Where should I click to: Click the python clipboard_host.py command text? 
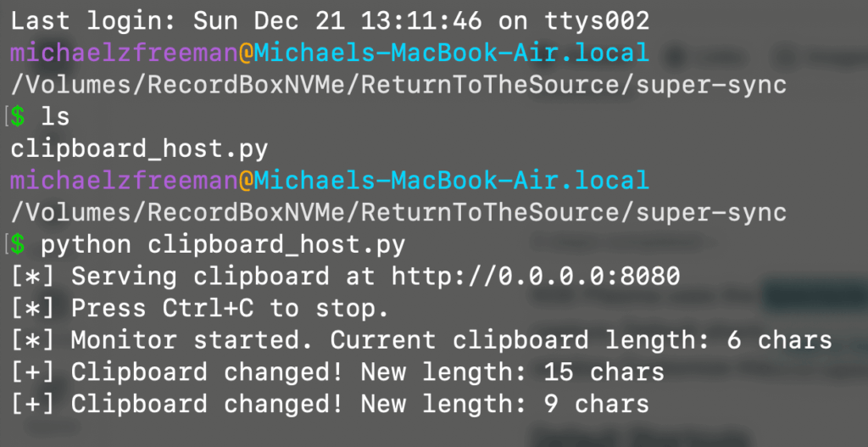[x=222, y=245]
